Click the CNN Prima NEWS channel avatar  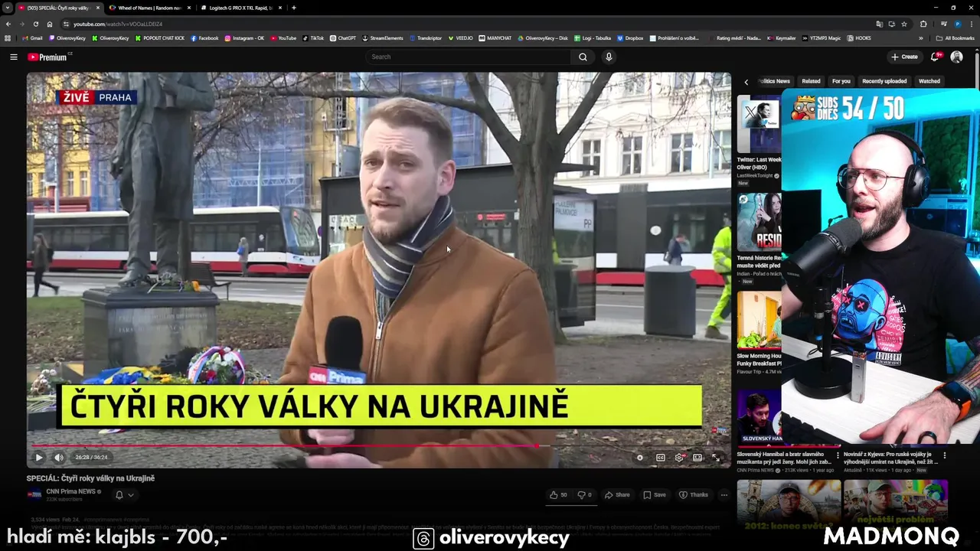click(x=34, y=495)
